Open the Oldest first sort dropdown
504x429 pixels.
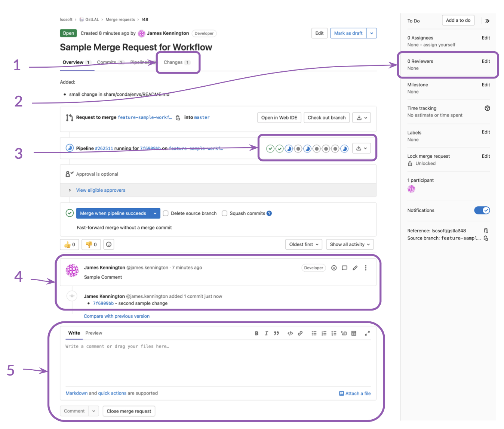[304, 244]
